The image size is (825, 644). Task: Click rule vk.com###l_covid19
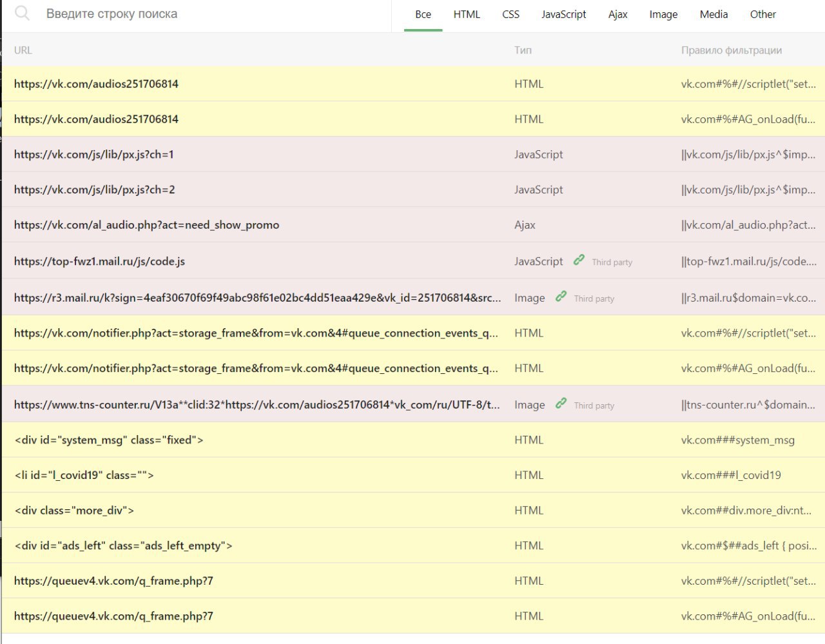(731, 476)
